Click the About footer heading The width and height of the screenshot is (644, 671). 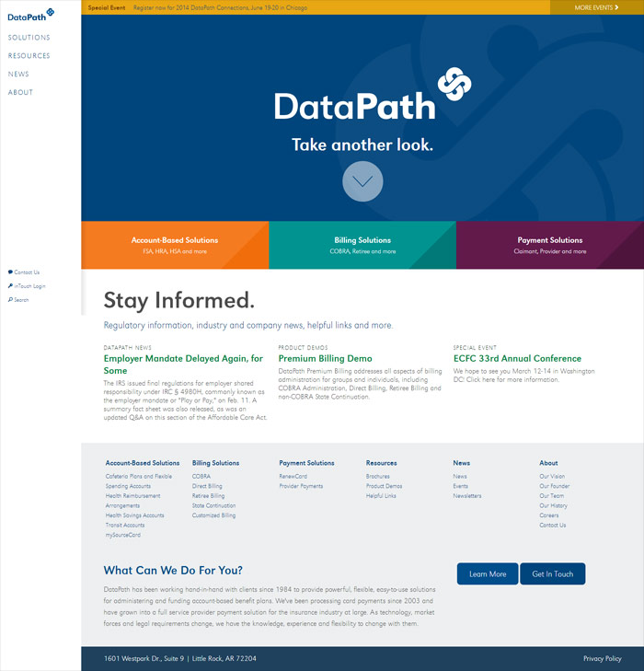point(548,463)
